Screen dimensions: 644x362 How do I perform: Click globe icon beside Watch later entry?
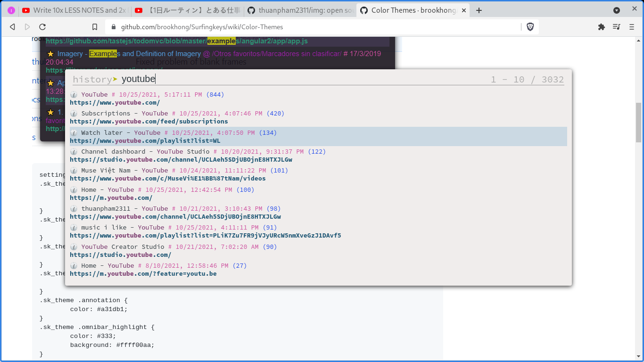point(74,133)
